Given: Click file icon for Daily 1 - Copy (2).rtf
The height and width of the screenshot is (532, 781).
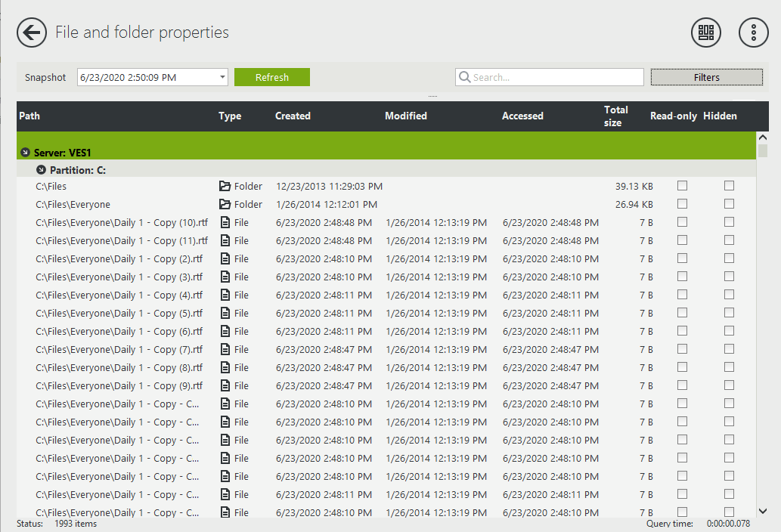Looking at the screenshot, I should click(x=225, y=258).
